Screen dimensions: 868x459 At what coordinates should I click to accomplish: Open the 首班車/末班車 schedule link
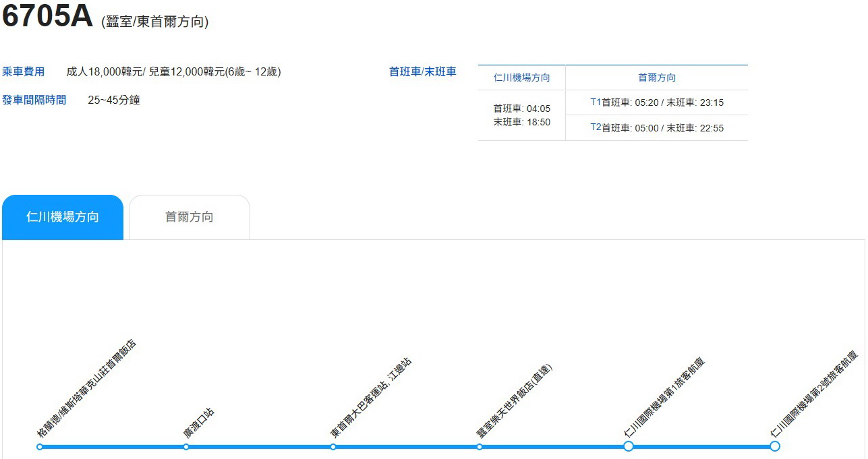tap(422, 71)
